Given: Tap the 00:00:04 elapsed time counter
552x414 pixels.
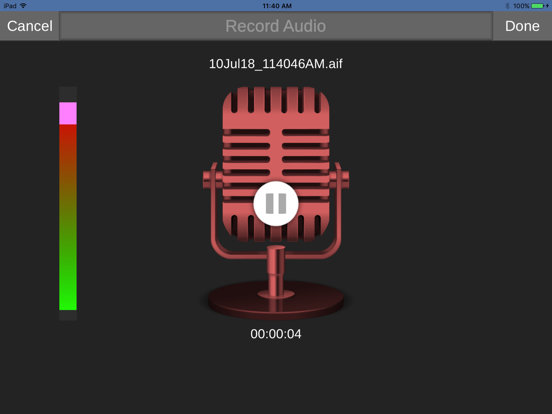Looking at the screenshot, I should (x=276, y=334).
